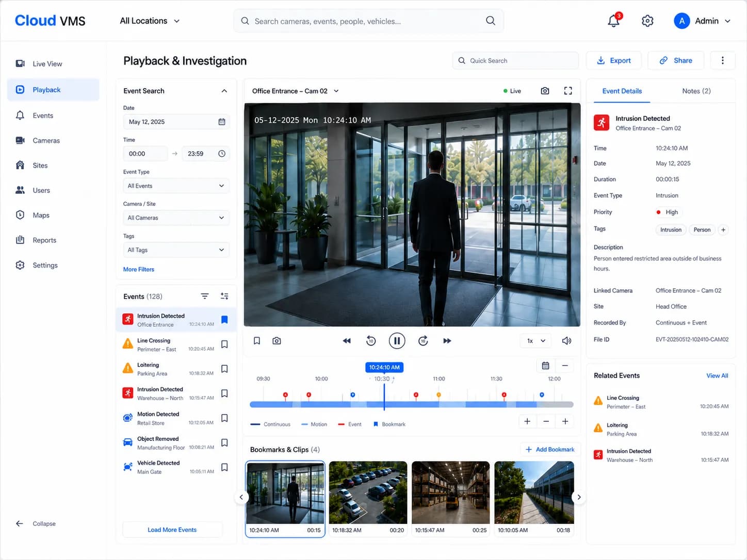The height and width of the screenshot is (560, 747).
Task: Click the Export button
Action: click(x=614, y=60)
